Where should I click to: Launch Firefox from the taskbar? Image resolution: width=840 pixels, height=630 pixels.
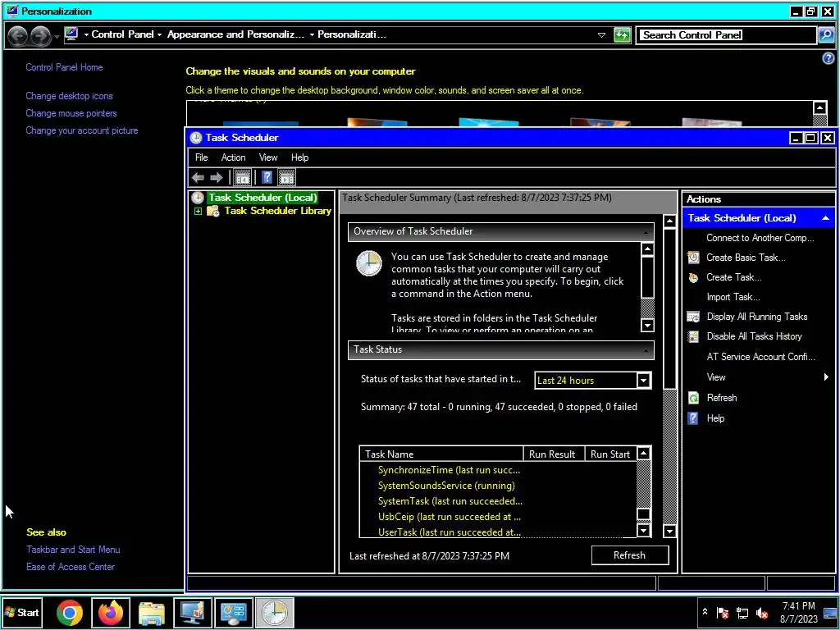pos(111,612)
